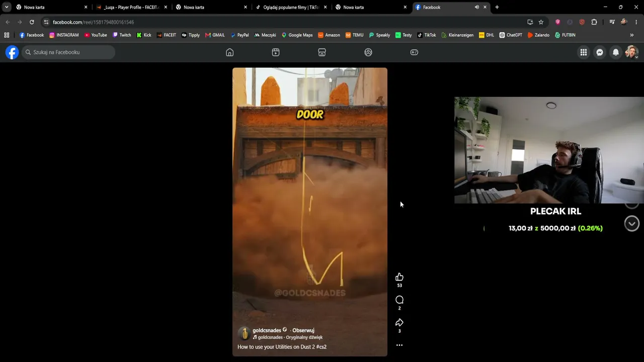Open the TEMU bookmark

click(x=354, y=35)
